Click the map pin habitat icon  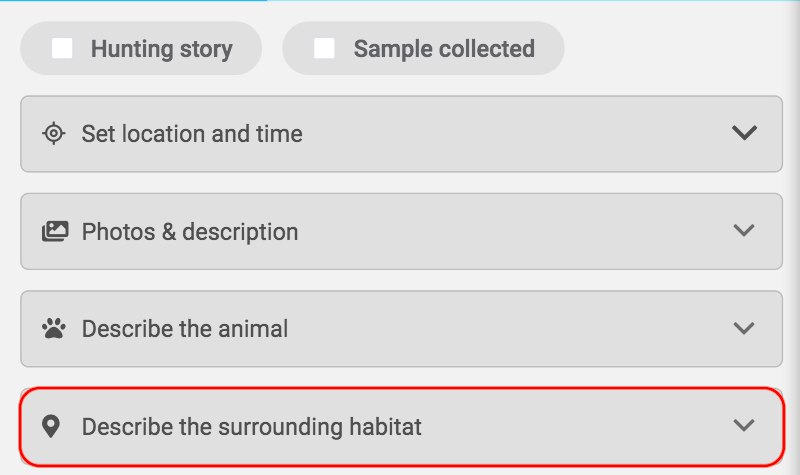pos(51,427)
